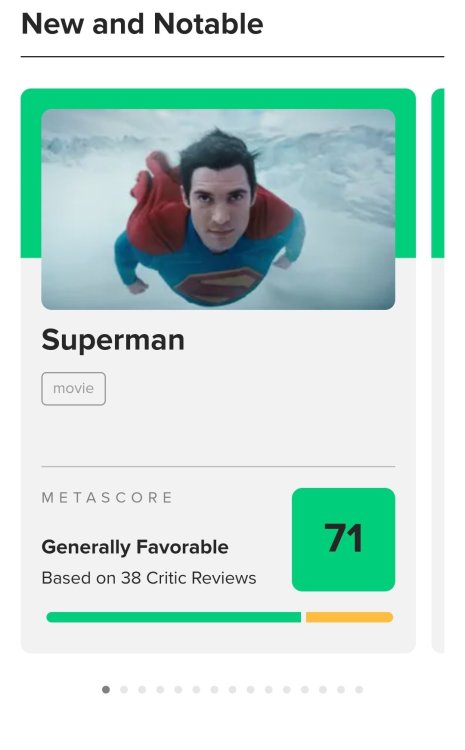Go to the tenth carousel dot
This screenshot has width=465, height=750.
point(269,689)
